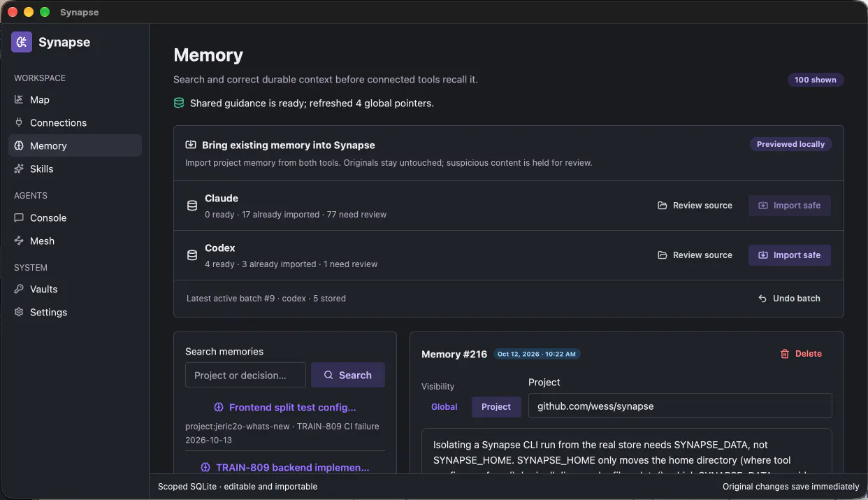Open Vaults under System

coord(75,290)
